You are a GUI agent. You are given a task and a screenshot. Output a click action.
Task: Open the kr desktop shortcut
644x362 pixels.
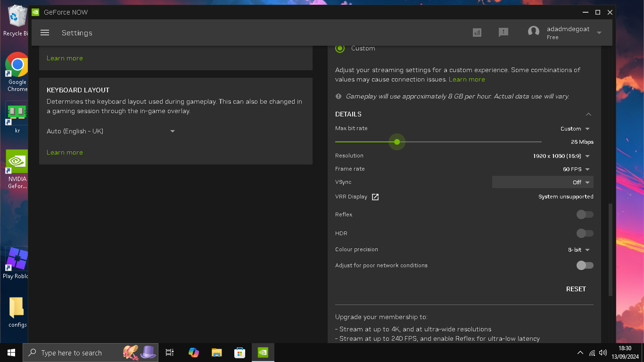[x=17, y=117]
